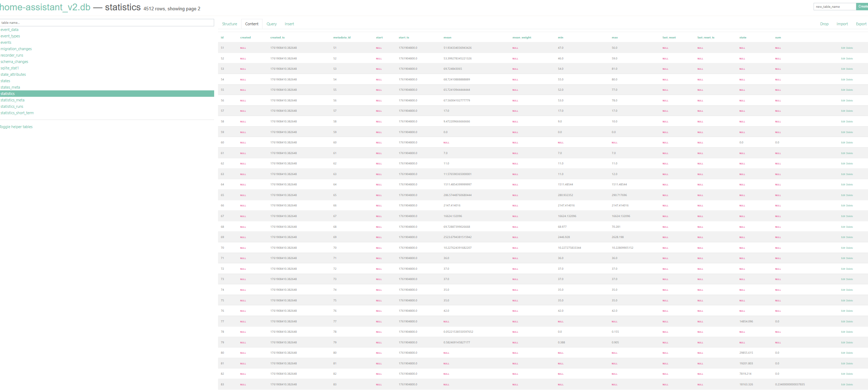Viewport: 868px width, 390px height.
Task: Open the Insert tab
Action: click(x=289, y=24)
